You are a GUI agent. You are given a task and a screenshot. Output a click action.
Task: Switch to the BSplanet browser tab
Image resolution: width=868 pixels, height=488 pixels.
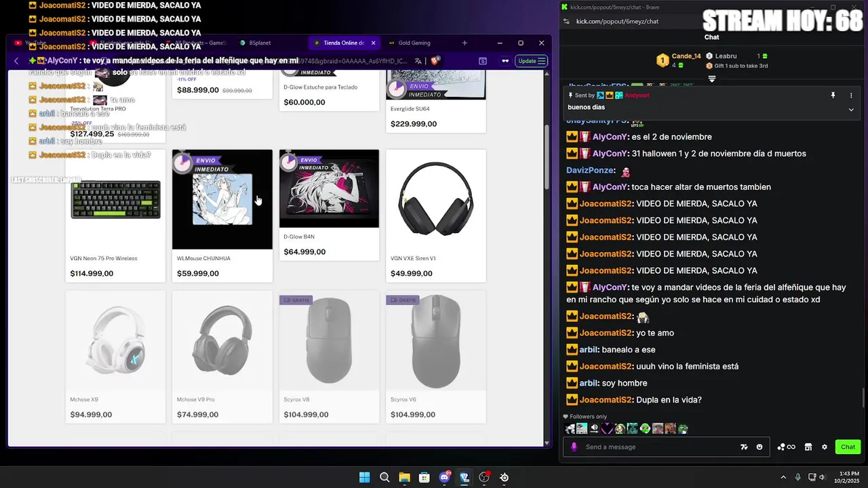click(x=260, y=43)
